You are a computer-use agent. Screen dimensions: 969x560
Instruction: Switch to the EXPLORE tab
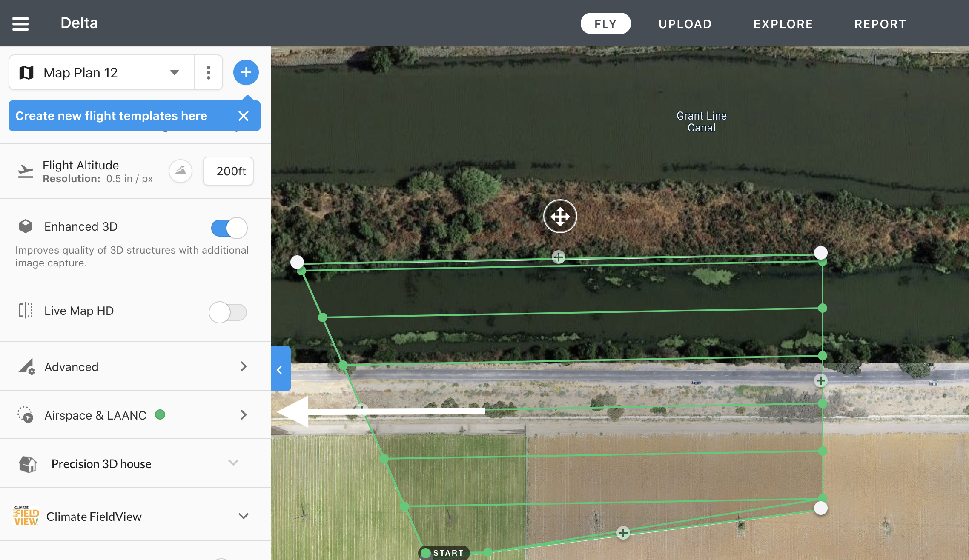point(783,24)
